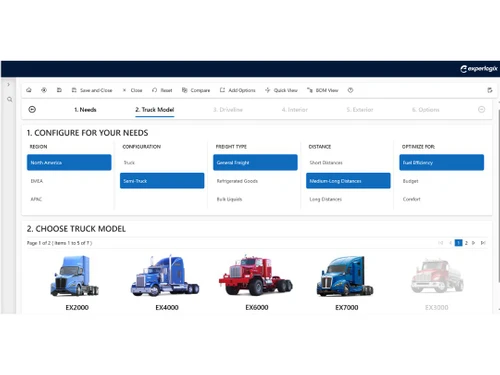Open the 5. Exterior tab
Image resolution: width=500 pixels, height=375 pixels.
(x=360, y=110)
